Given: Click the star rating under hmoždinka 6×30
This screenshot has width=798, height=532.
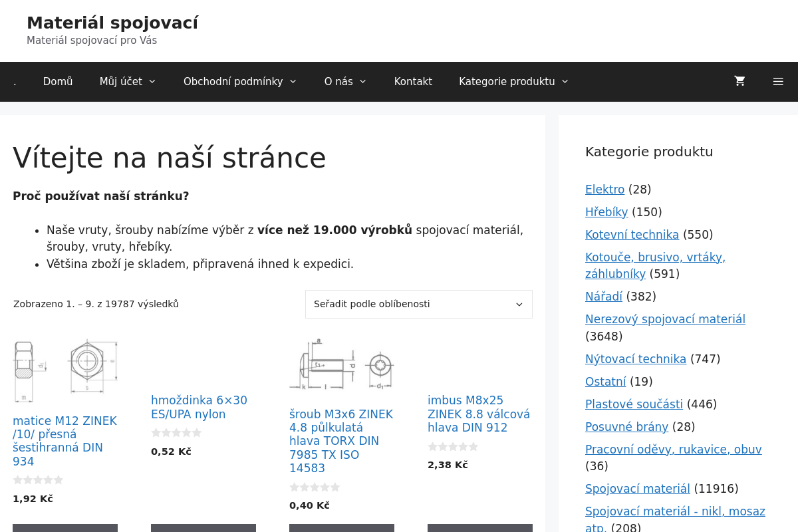Looking at the screenshot, I should pos(176,432).
